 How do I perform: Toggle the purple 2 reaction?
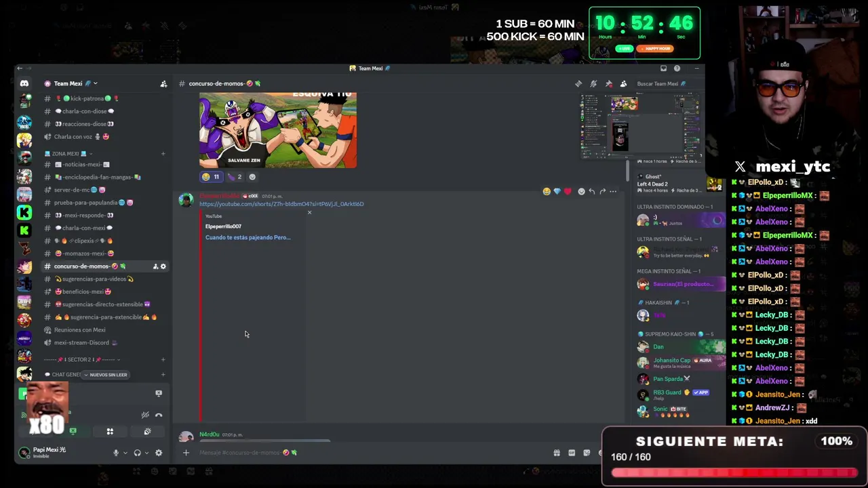235,177
